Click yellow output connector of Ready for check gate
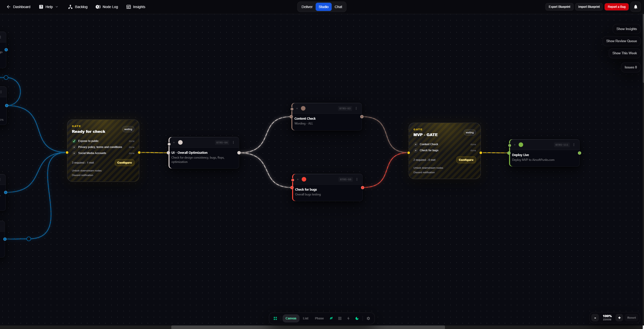 (x=139, y=153)
